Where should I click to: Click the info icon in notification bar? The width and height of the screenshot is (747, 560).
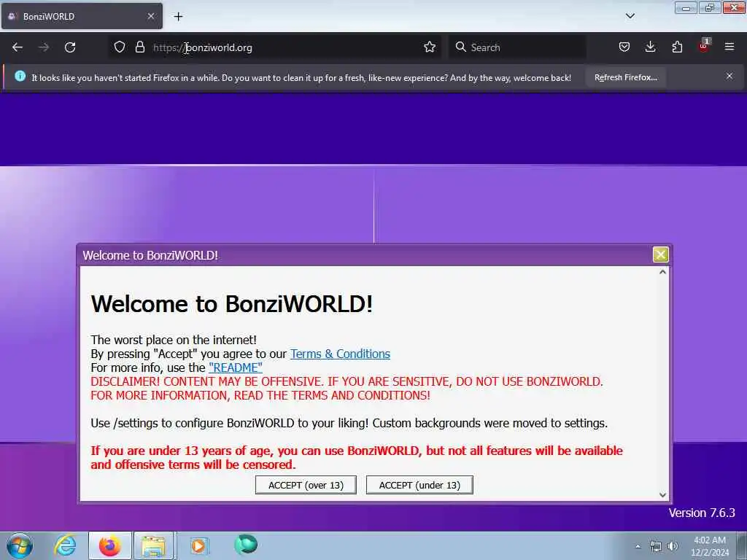tap(20, 76)
